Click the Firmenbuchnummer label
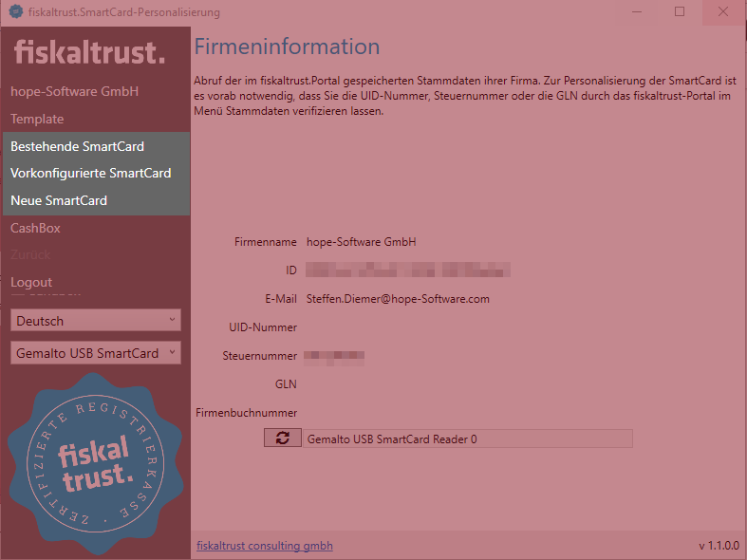Screen dimensions: 747x560 click(246, 413)
